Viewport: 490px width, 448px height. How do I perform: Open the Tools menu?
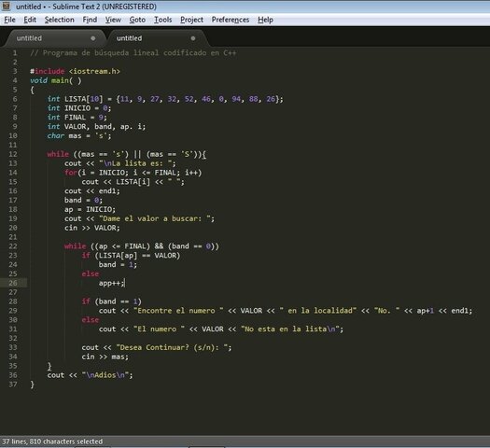(162, 20)
